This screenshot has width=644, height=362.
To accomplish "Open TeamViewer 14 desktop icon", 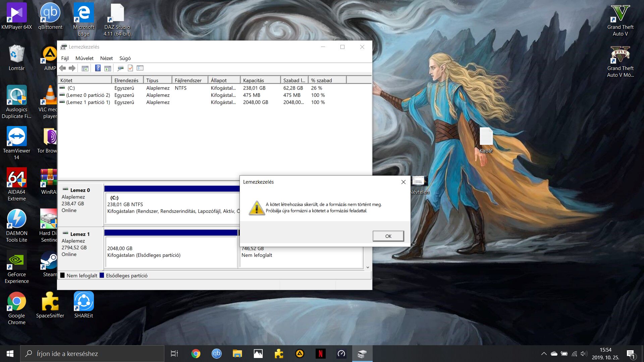I will pyautogui.click(x=17, y=143).
